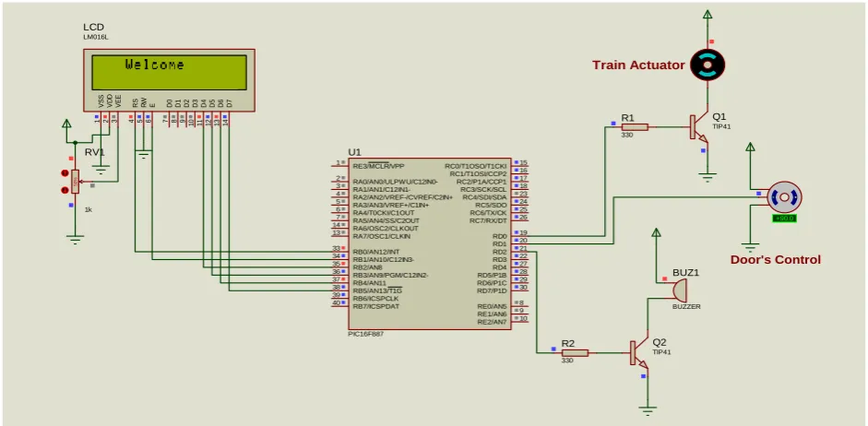Screen dimensions: 868x426
Task: Click the power arrow above the buzzer
Action: (x=657, y=234)
